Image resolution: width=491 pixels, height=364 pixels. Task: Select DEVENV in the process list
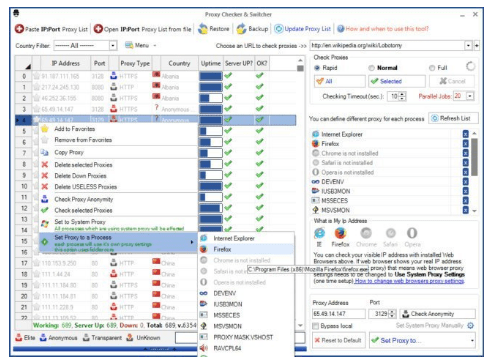point(328,182)
